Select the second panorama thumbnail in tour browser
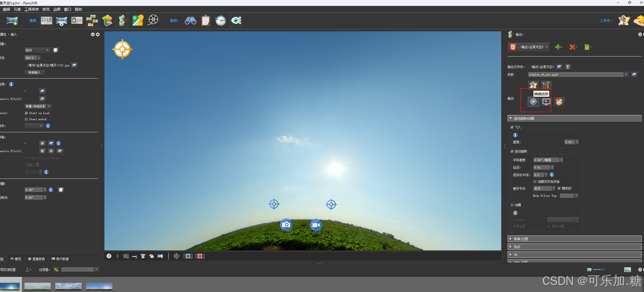644x292 pixels. click(38, 286)
